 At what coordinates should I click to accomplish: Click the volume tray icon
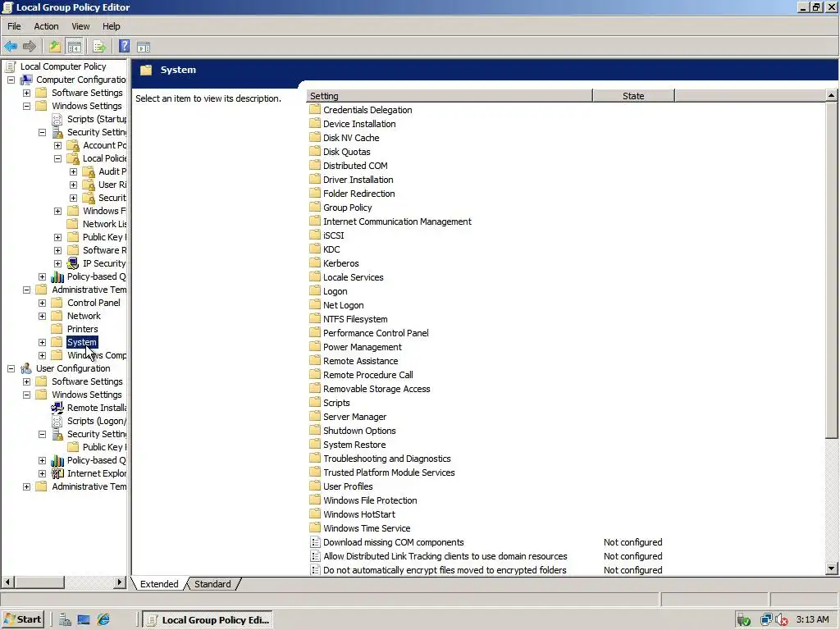coord(782,620)
